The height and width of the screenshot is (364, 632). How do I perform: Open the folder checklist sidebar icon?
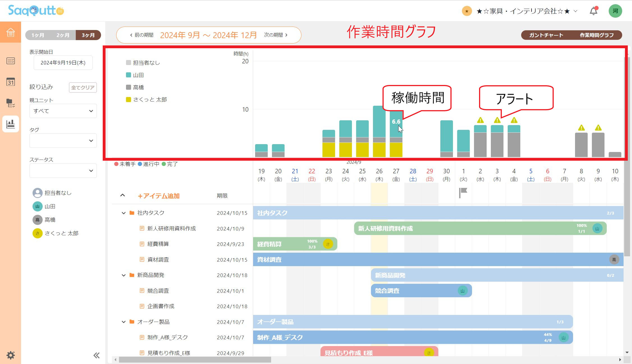click(x=10, y=103)
